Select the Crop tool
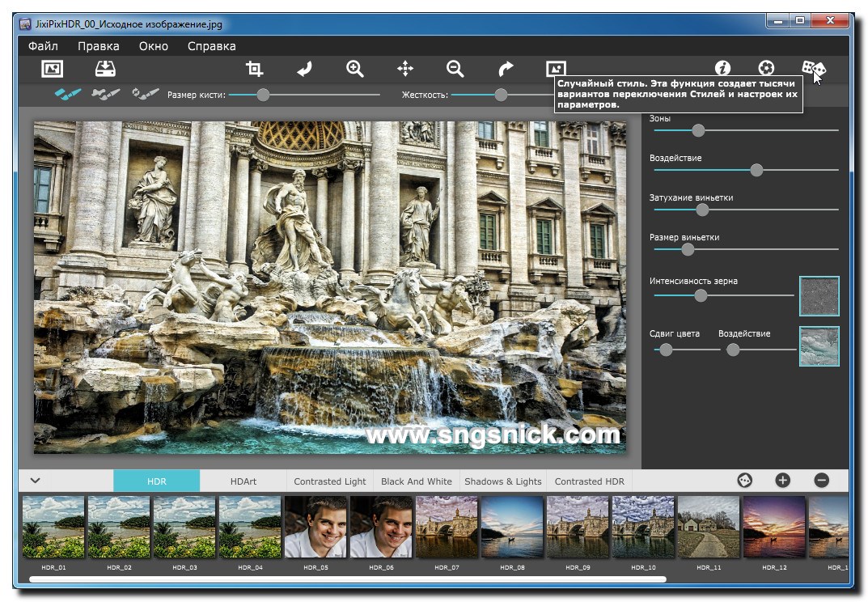868x602 pixels. click(x=254, y=69)
